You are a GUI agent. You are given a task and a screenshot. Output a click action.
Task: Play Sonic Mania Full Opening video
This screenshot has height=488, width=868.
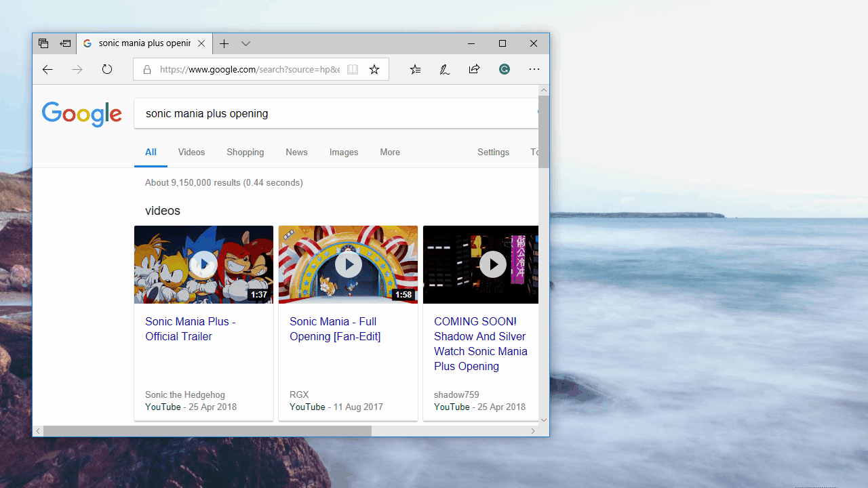click(x=348, y=264)
